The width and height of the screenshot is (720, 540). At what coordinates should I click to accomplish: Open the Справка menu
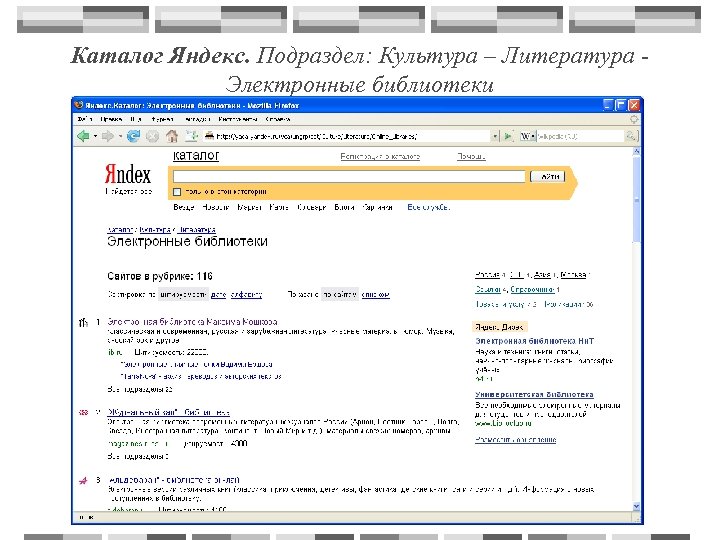[278, 119]
